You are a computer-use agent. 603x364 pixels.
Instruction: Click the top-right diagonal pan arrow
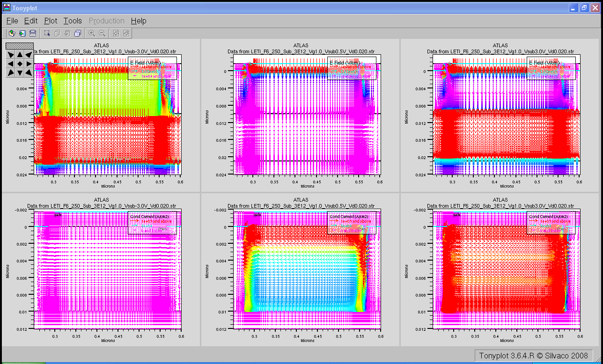[x=29, y=54]
